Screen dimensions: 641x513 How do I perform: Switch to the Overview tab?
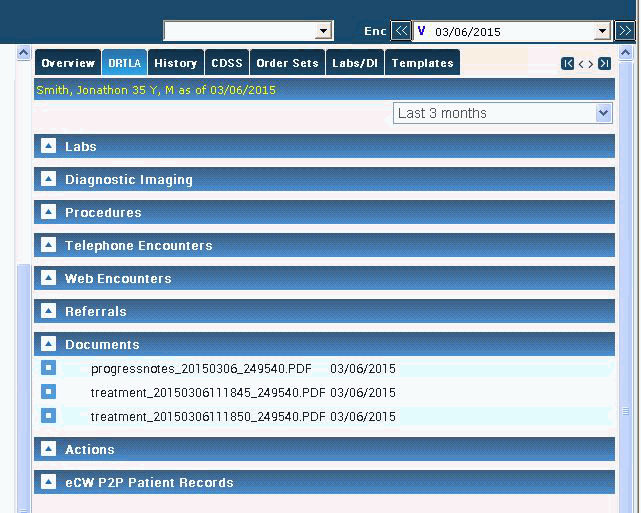tap(68, 63)
